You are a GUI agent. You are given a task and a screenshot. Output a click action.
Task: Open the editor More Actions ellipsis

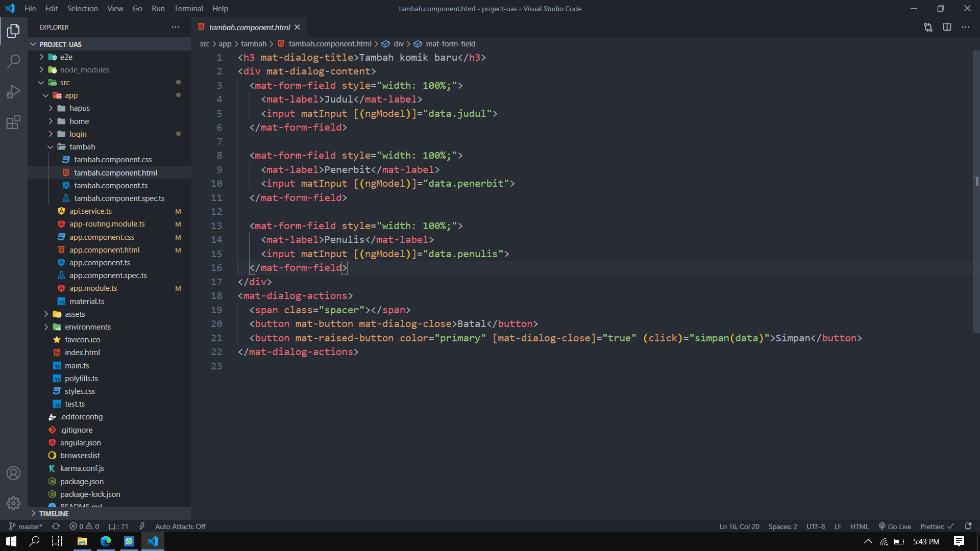pos(966,27)
